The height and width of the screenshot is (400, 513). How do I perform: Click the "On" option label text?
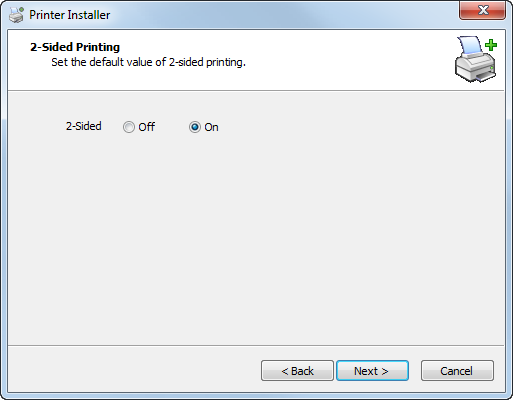pyautogui.click(x=211, y=127)
